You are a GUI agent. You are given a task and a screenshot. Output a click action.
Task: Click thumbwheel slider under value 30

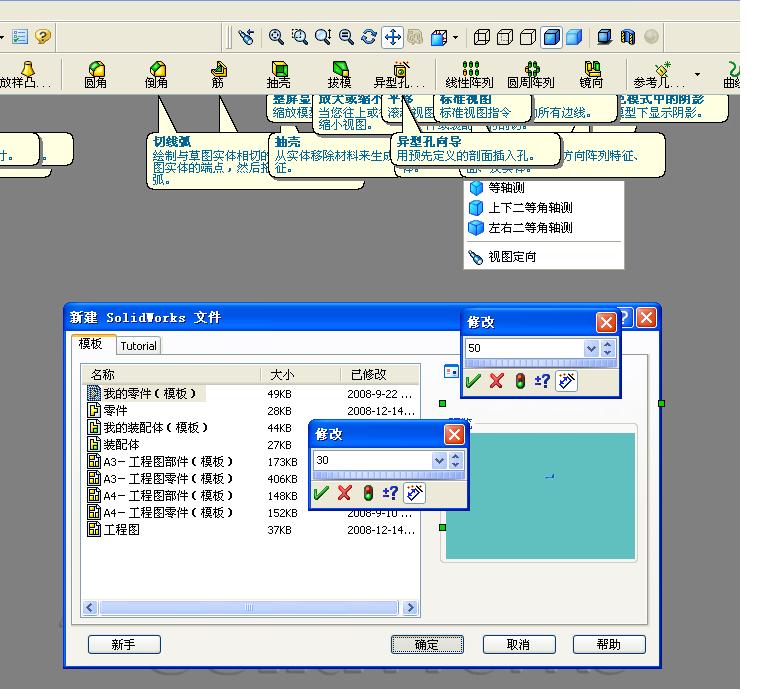(x=389, y=475)
